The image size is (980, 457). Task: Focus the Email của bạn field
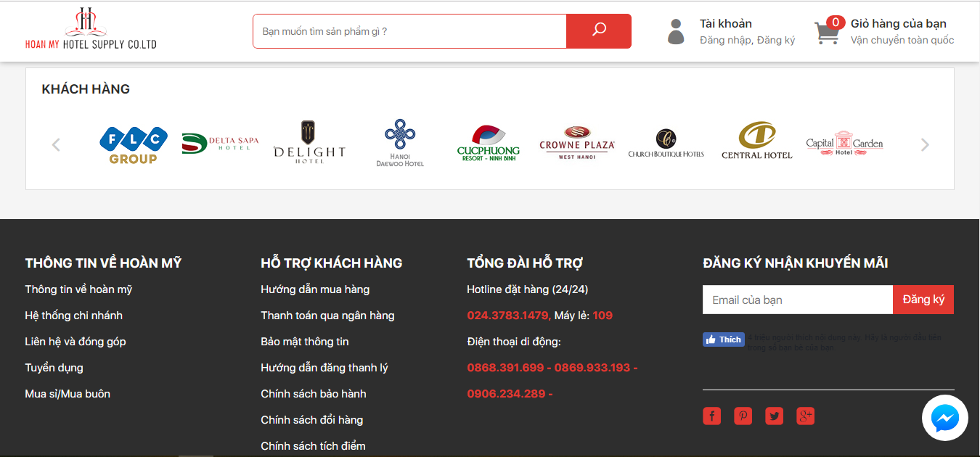798,300
